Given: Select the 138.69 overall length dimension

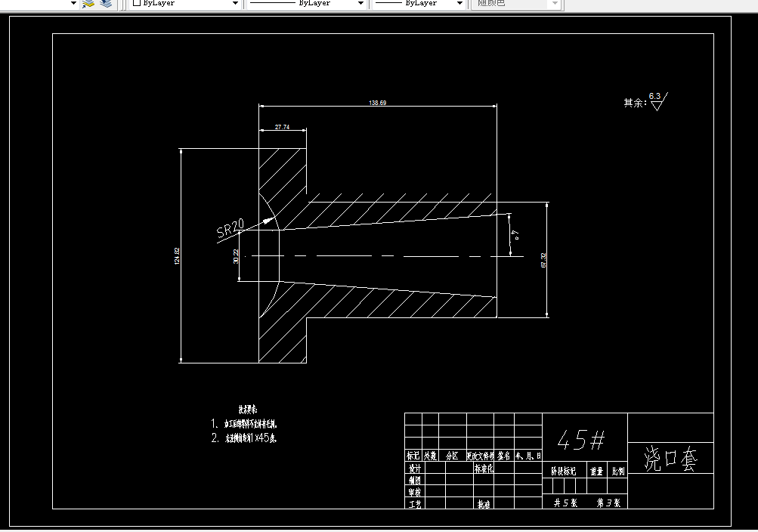Looking at the screenshot, I should coord(378,103).
